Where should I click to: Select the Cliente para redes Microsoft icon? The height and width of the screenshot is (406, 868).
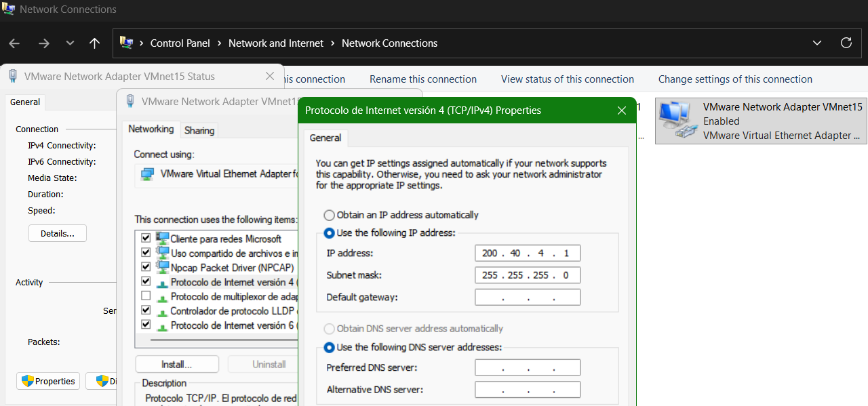[x=163, y=239]
